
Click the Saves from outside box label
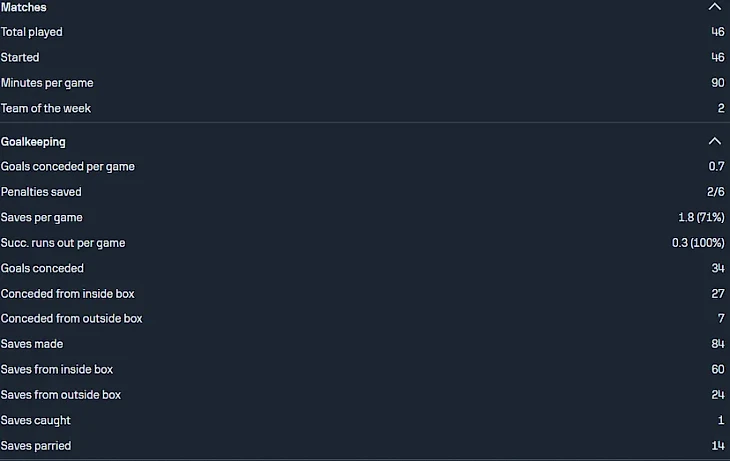pyautogui.click(x=61, y=395)
